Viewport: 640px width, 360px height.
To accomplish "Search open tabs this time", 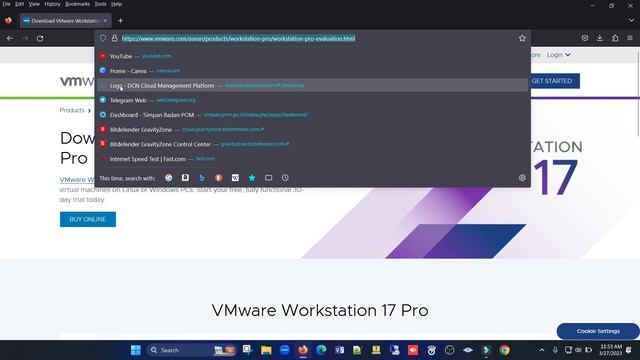I will (269, 178).
